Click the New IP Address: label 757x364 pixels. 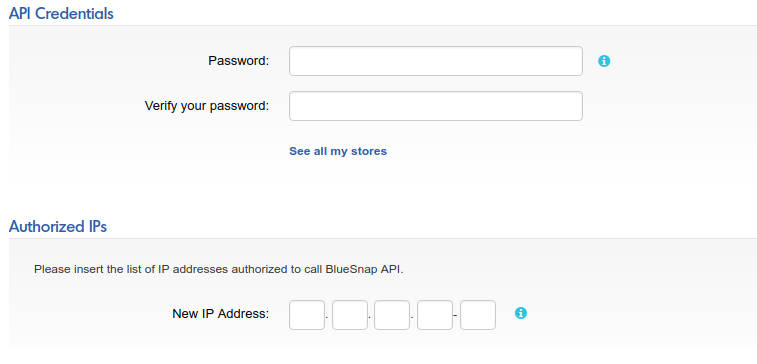220,314
